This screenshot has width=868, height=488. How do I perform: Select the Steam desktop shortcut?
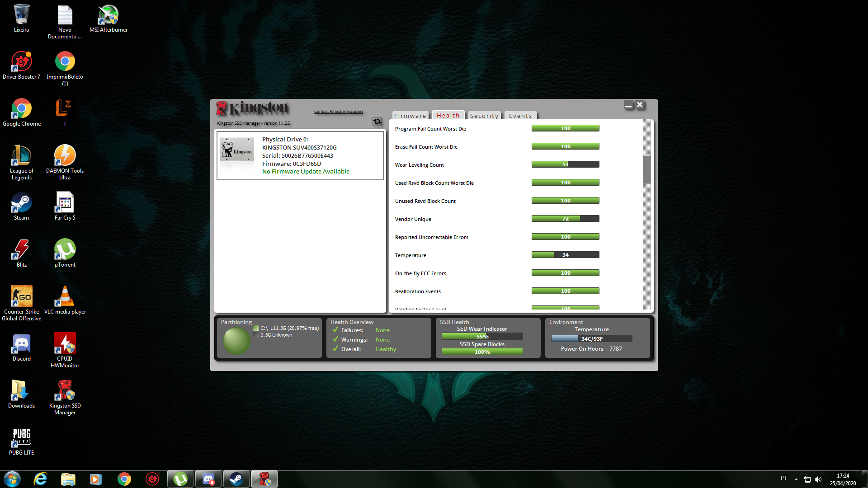click(21, 206)
